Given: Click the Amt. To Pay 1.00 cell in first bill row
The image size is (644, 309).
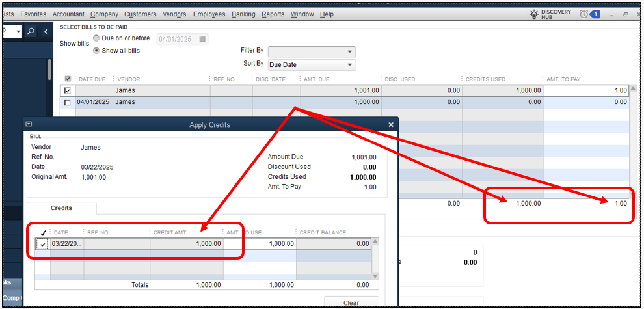Looking at the screenshot, I should click(x=586, y=90).
